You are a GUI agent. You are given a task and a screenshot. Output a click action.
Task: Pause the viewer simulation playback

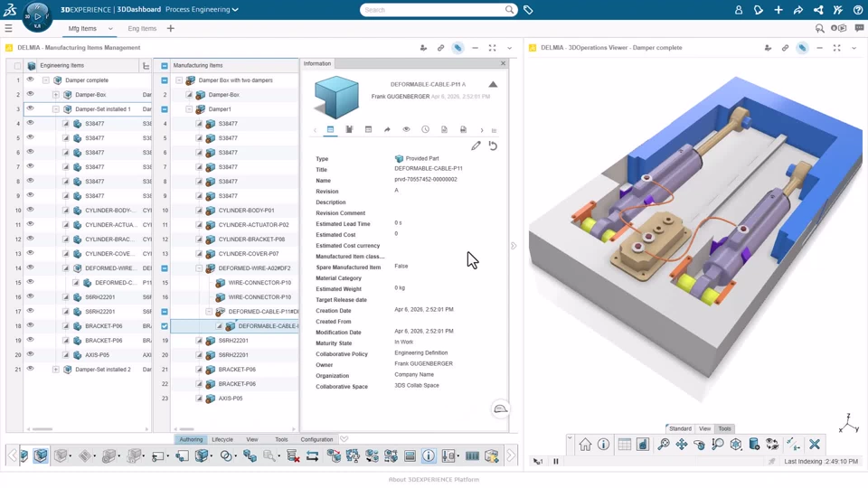pyautogui.click(x=556, y=461)
